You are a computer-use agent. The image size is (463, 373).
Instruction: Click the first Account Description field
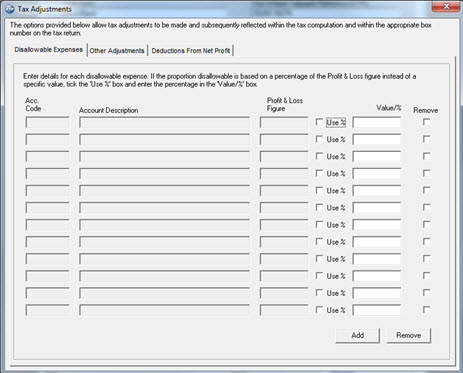click(x=164, y=122)
